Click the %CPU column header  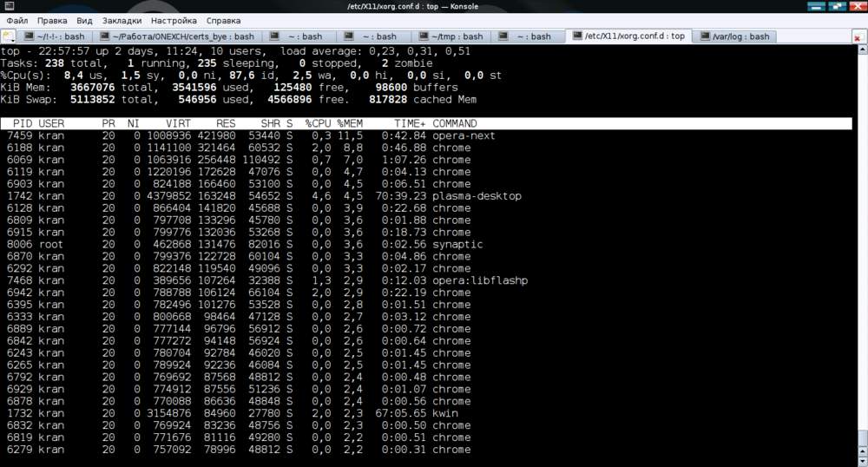click(319, 123)
